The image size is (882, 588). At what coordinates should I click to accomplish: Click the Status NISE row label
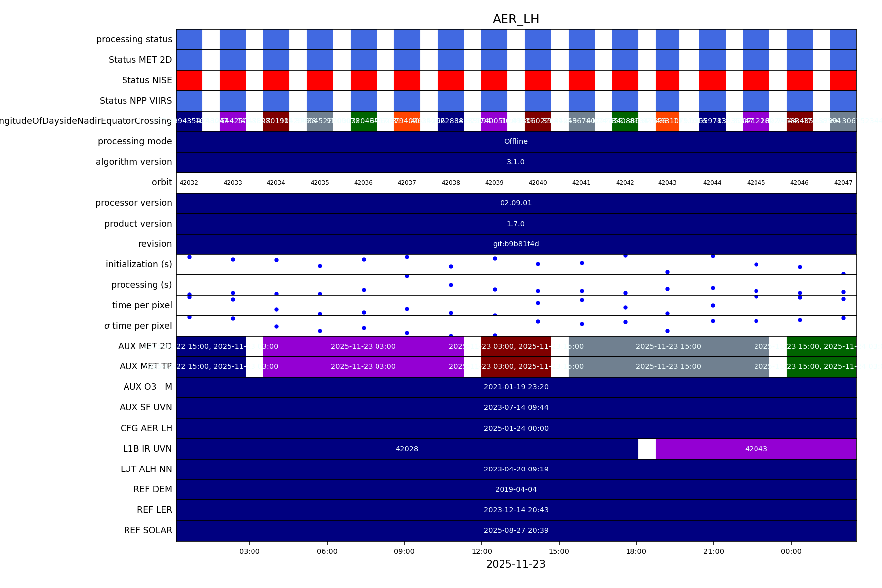pos(147,80)
